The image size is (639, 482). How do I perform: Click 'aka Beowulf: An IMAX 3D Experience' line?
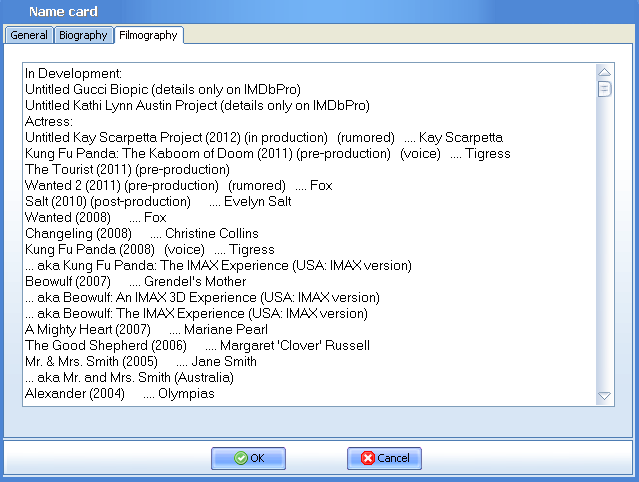pyautogui.click(x=202, y=297)
